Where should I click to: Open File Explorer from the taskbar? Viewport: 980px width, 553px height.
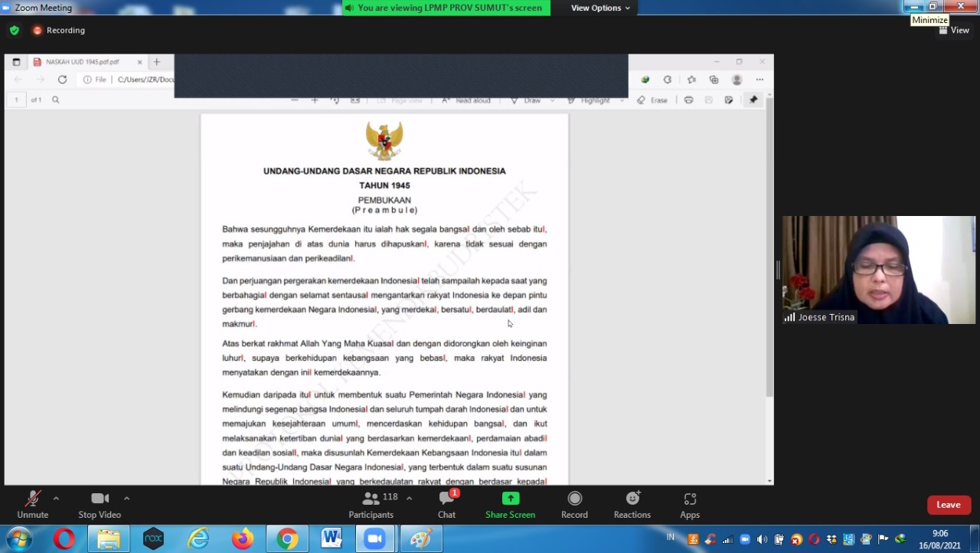(109, 539)
